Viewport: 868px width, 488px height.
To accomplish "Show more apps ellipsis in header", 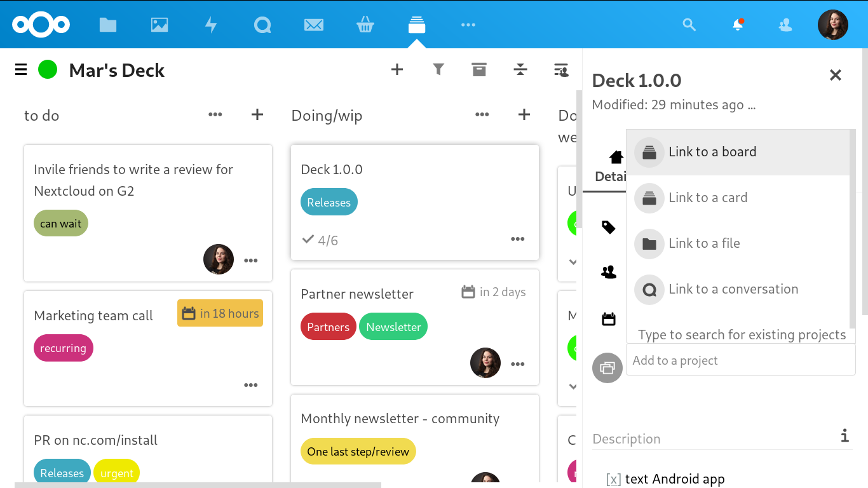I will (468, 25).
